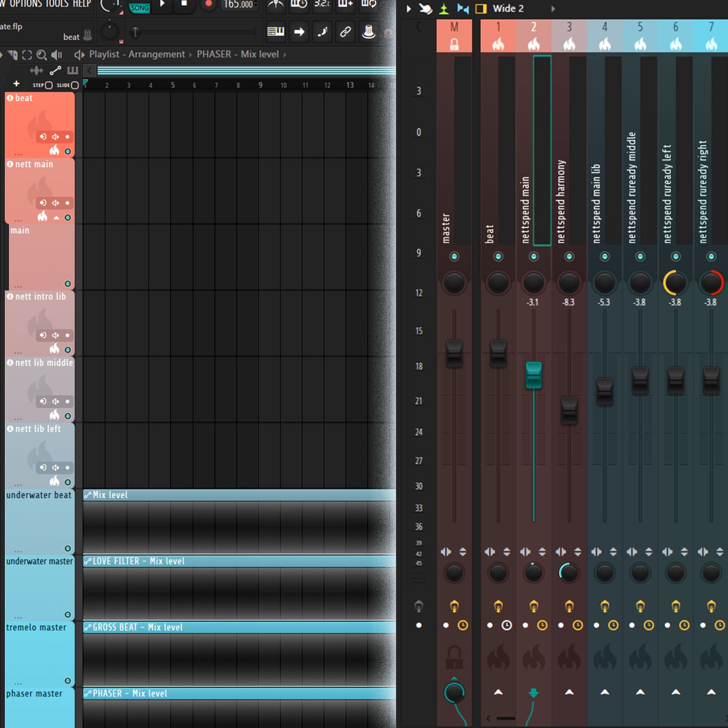This screenshot has width=728, height=728.
Task: Click the blue mixer multi-touch icon
Action: pyautogui.click(x=462, y=9)
